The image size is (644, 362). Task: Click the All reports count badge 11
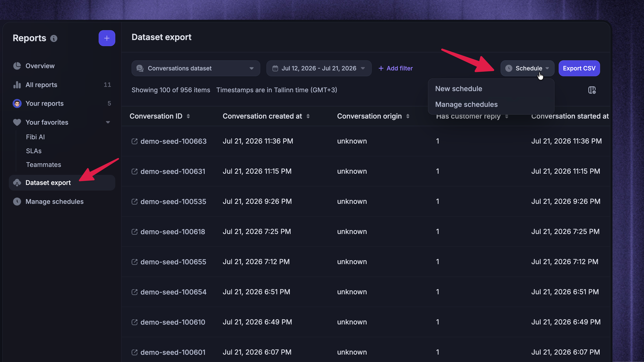[x=107, y=85]
